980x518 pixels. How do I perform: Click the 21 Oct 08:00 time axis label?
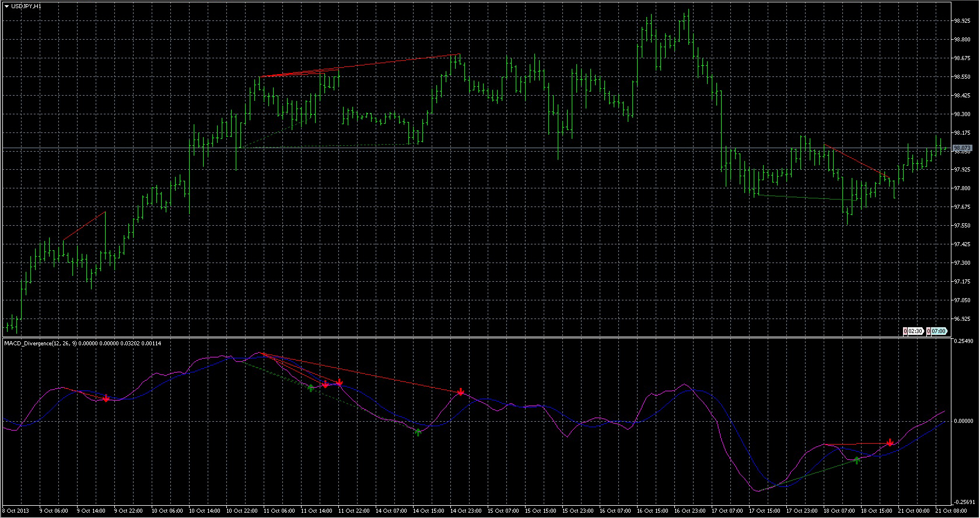951,511
